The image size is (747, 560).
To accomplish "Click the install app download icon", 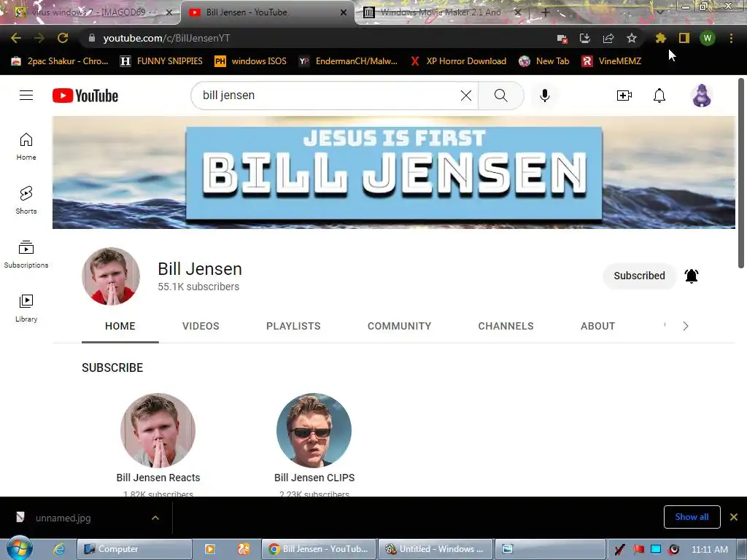I will click(x=585, y=38).
